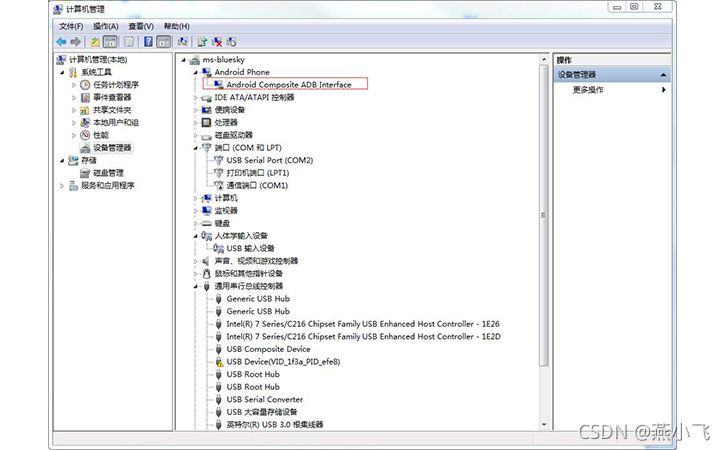The image size is (726, 450).
Task: Select 本地用户和组 in left tree
Action: click(x=116, y=123)
